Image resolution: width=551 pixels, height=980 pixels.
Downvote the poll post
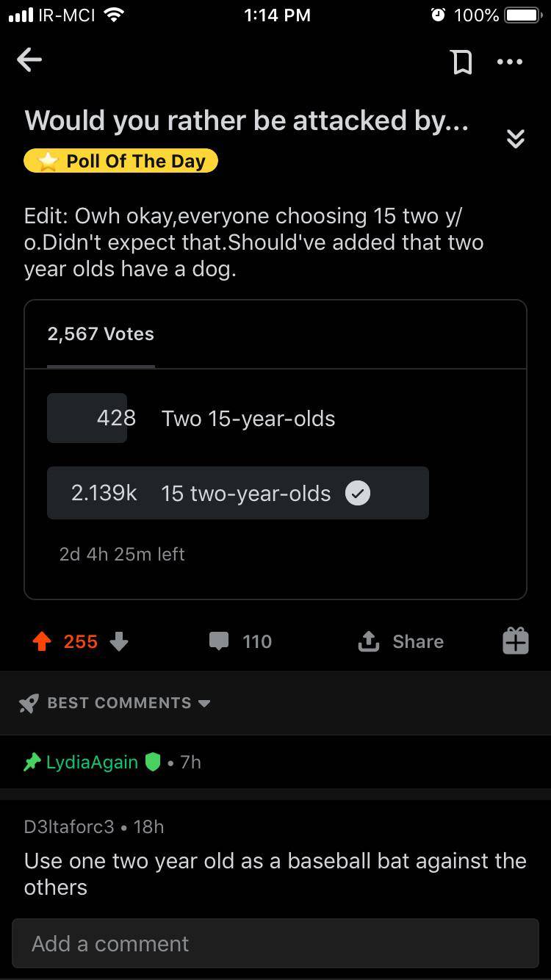(119, 642)
